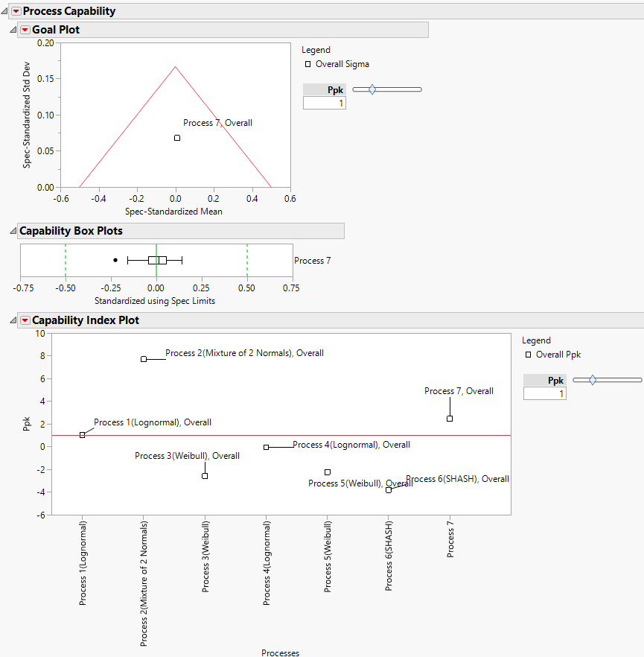Collapse the entire Process Capability outline
The image size is (644, 657).
pyautogui.click(x=5, y=10)
